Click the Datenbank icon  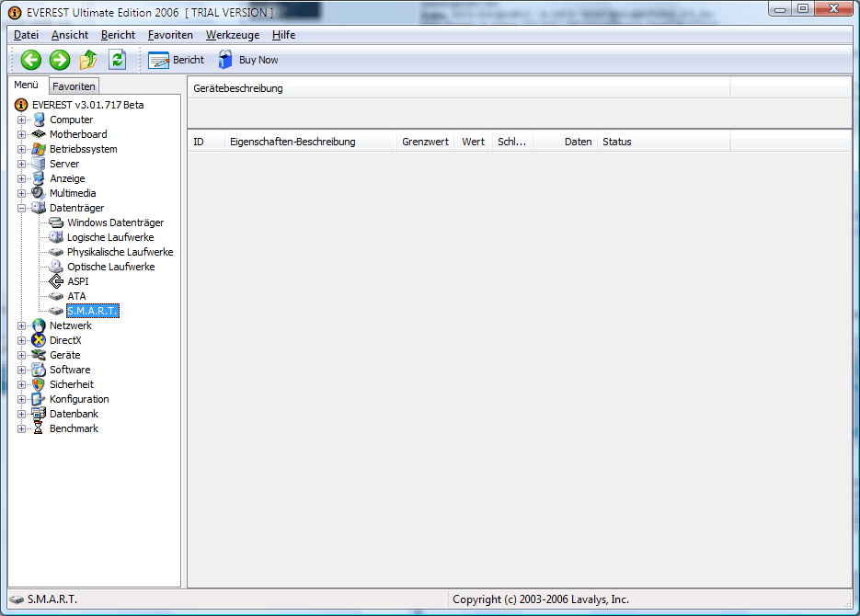pyautogui.click(x=39, y=414)
